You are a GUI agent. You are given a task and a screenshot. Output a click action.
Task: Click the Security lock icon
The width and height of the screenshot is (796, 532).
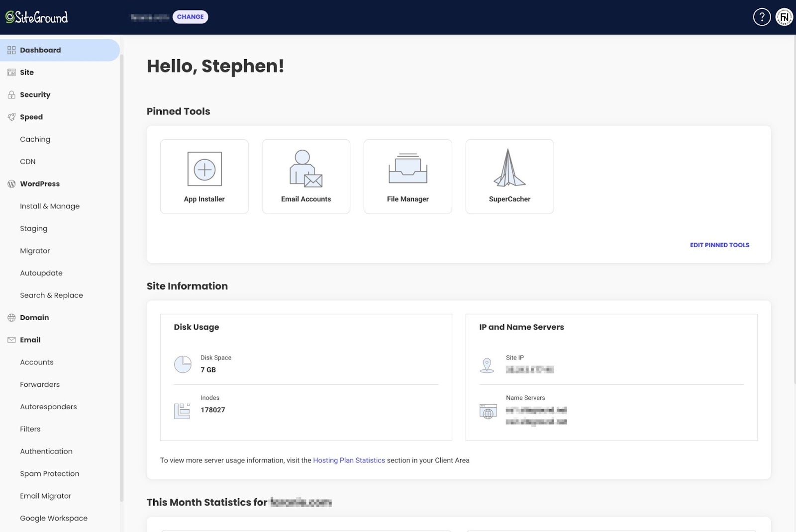11,94
